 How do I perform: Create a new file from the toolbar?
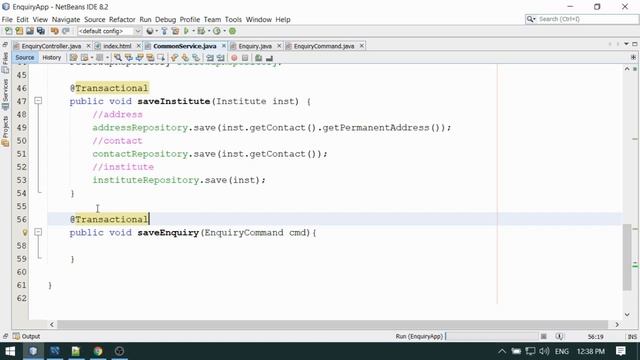pos(8,31)
